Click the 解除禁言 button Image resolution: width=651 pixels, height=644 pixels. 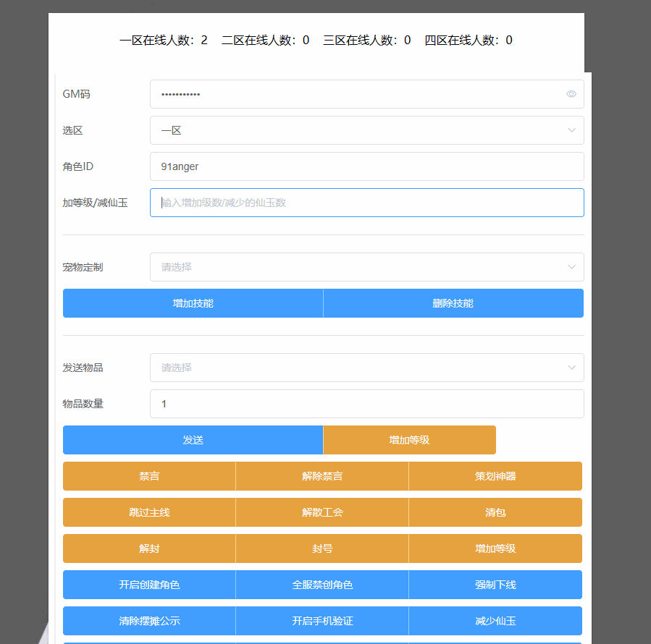[x=322, y=476]
